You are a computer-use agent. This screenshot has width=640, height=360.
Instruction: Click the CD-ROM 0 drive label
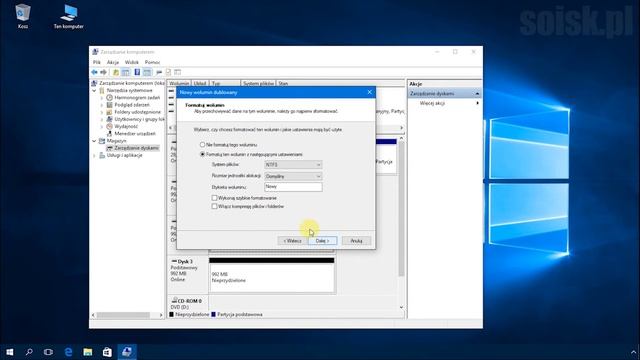[x=190, y=301]
